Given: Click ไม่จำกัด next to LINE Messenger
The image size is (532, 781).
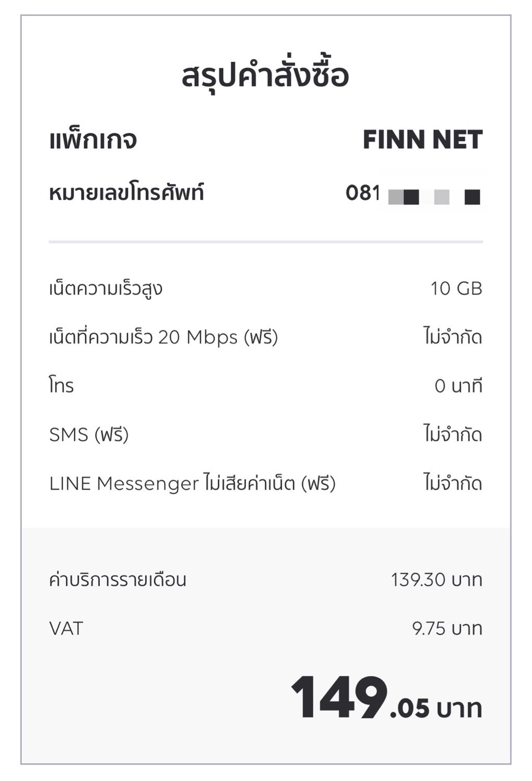Looking at the screenshot, I should coord(453,483).
